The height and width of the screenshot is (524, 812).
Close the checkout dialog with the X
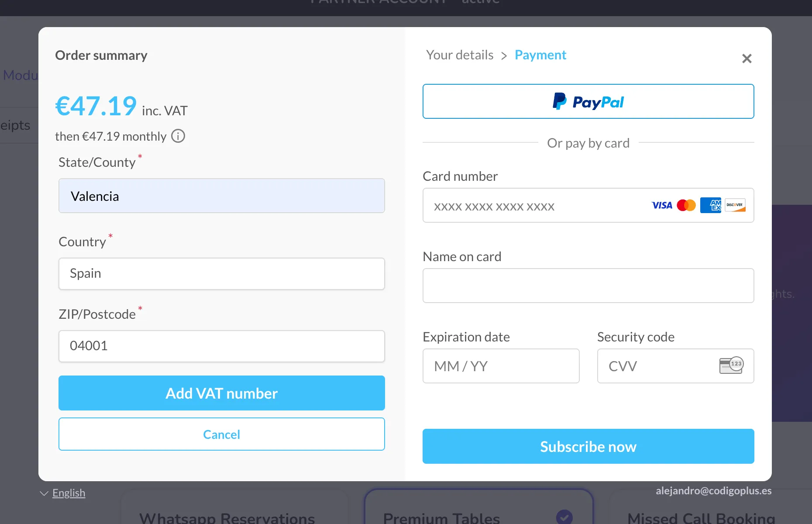pos(747,59)
